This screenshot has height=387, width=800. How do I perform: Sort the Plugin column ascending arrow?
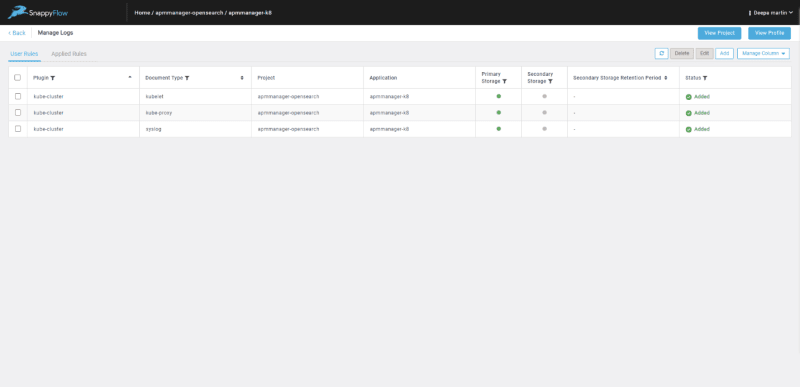[130, 77]
